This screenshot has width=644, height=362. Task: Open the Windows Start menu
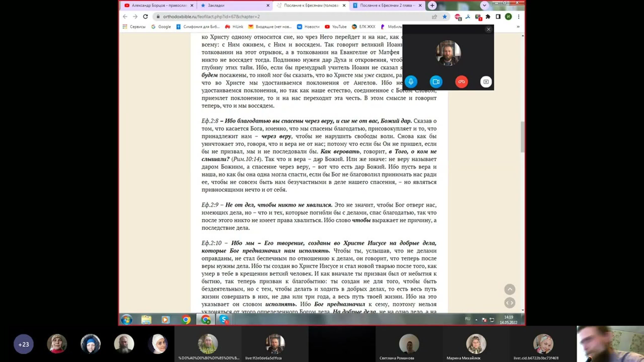pos(127,319)
